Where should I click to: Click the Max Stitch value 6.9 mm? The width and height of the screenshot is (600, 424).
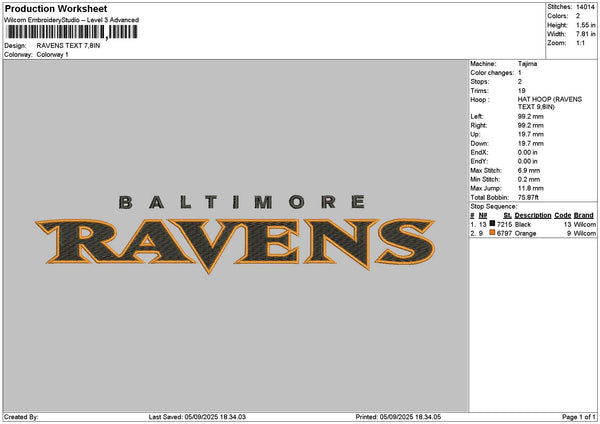[x=529, y=171]
